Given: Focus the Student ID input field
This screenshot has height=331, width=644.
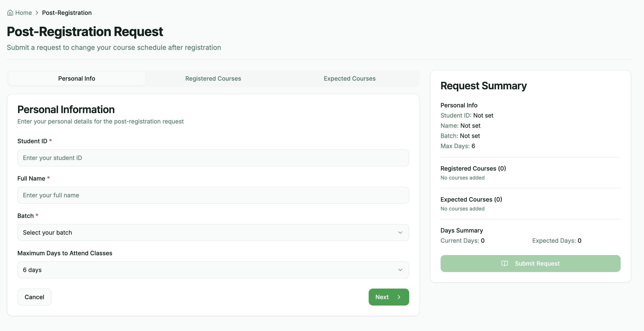Looking at the screenshot, I should coord(213,158).
